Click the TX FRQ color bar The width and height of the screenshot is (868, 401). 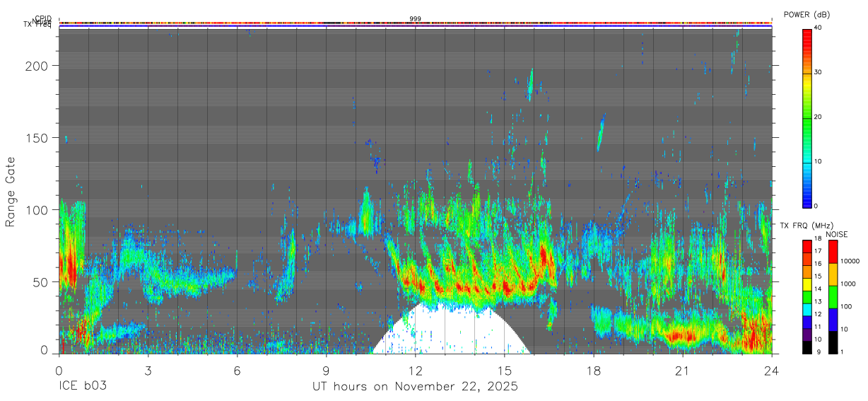point(807,297)
